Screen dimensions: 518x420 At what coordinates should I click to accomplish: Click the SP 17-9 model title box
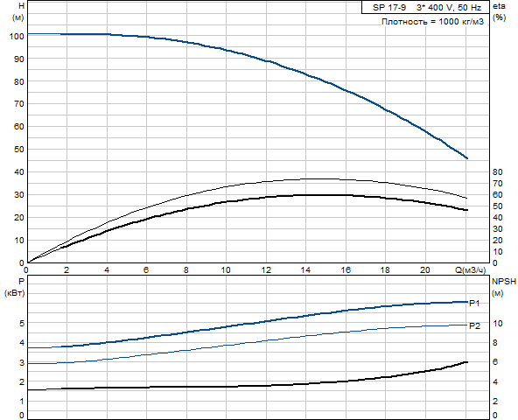[425, 7]
